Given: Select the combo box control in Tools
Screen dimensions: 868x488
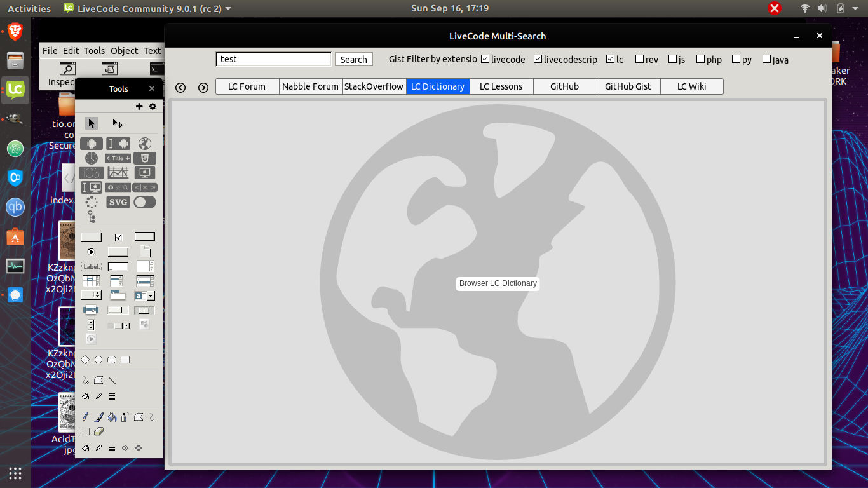Looking at the screenshot, I should 145,296.
